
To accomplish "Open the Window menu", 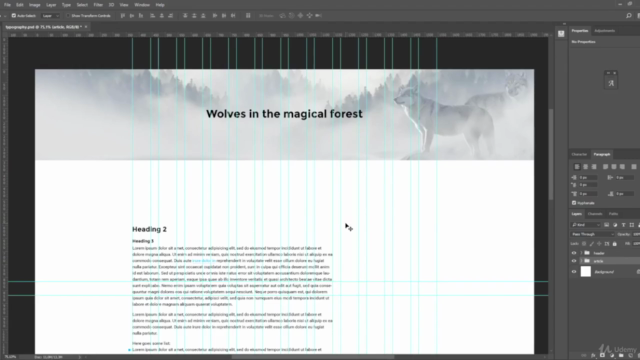I will coord(142,5).
